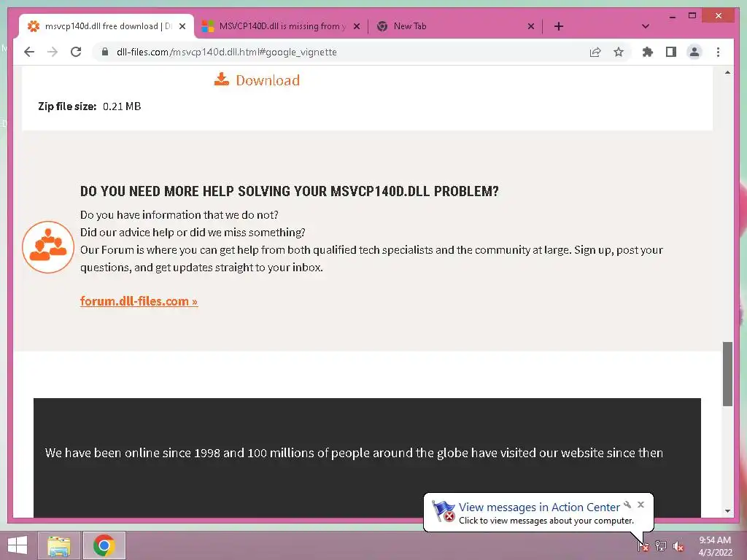Open the forum.dll-files.com link

(x=139, y=301)
